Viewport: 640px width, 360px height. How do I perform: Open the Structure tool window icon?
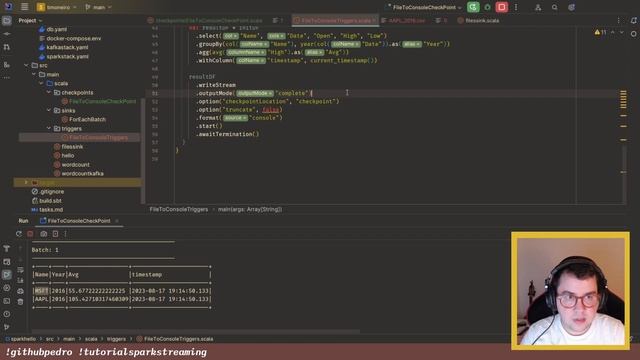point(7,64)
